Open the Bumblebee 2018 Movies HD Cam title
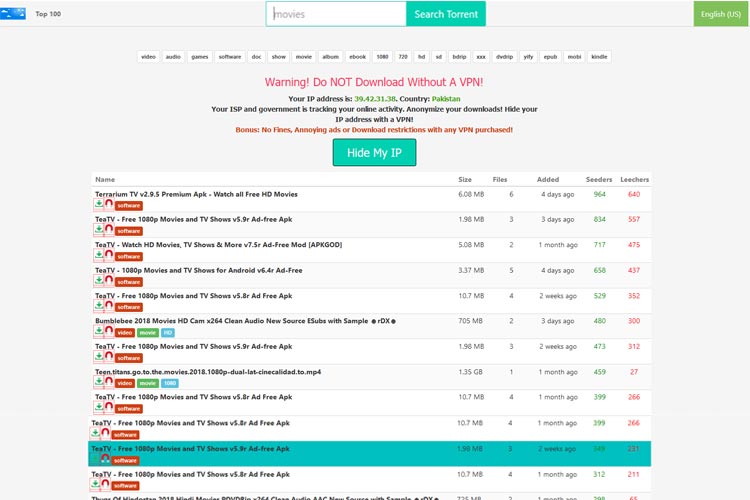Viewport: 750px width, 500px height. click(x=245, y=321)
